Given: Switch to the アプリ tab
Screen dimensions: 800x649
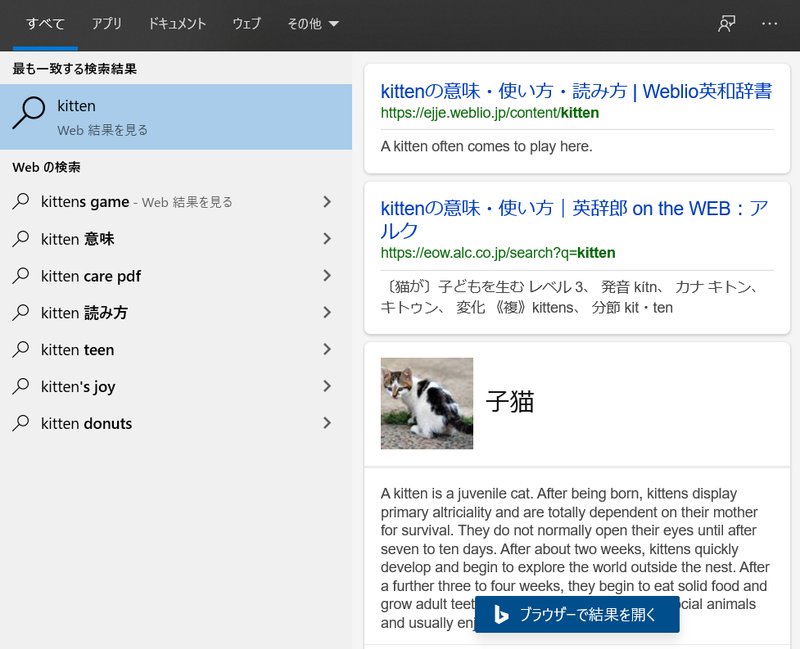Looking at the screenshot, I should (107, 23).
